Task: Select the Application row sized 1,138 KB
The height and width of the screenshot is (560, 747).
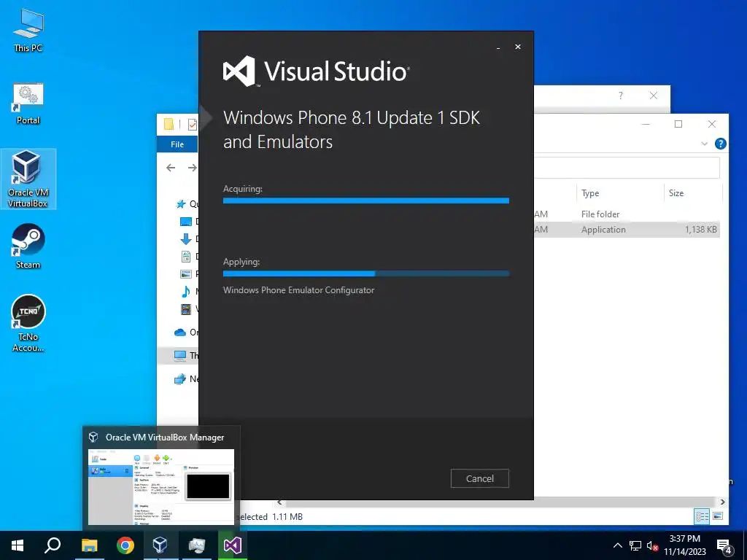Action: (x=627, y=230)
